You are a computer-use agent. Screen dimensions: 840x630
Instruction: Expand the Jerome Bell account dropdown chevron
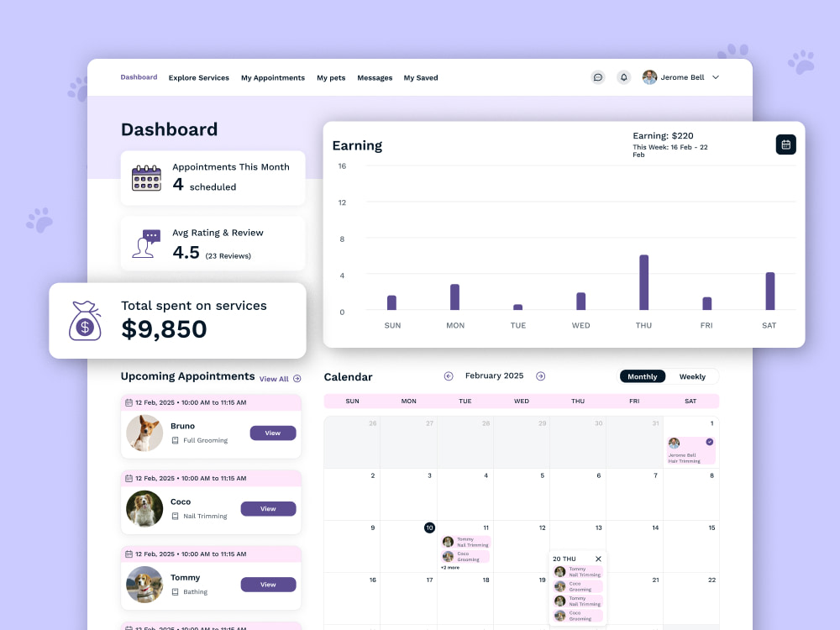tap(715, 77)
